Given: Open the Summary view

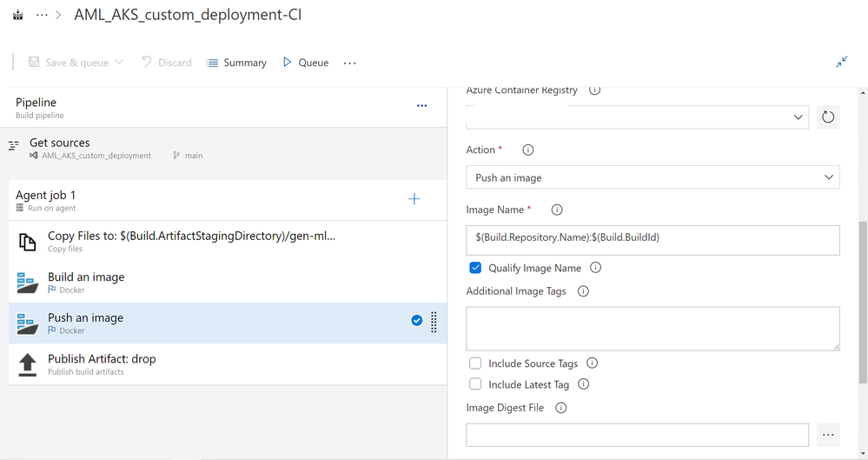Looking at the screenshot, I should [236, 63].
